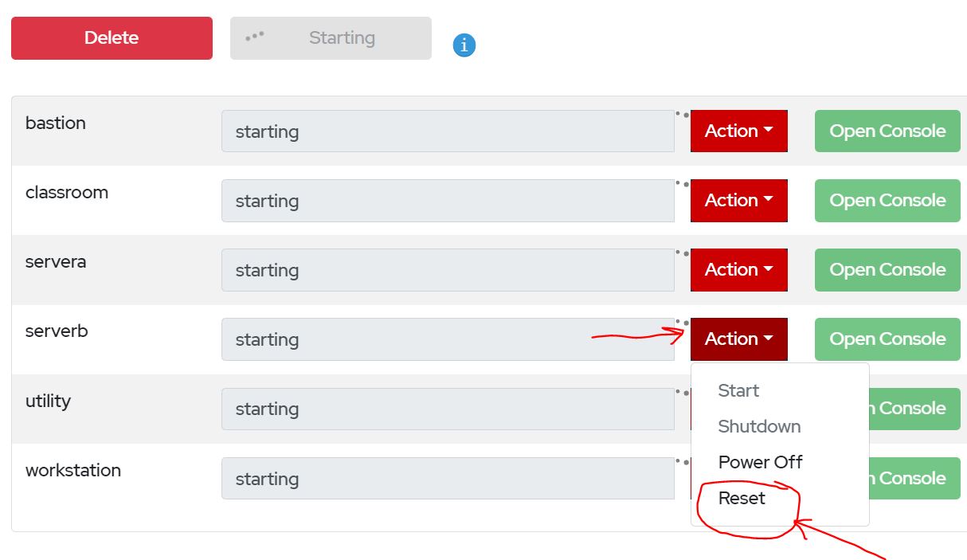Image resolution: width=967 pixels, height=560 pixels.
Task: Click the blue info icon
Action: [x=463, y=45]
